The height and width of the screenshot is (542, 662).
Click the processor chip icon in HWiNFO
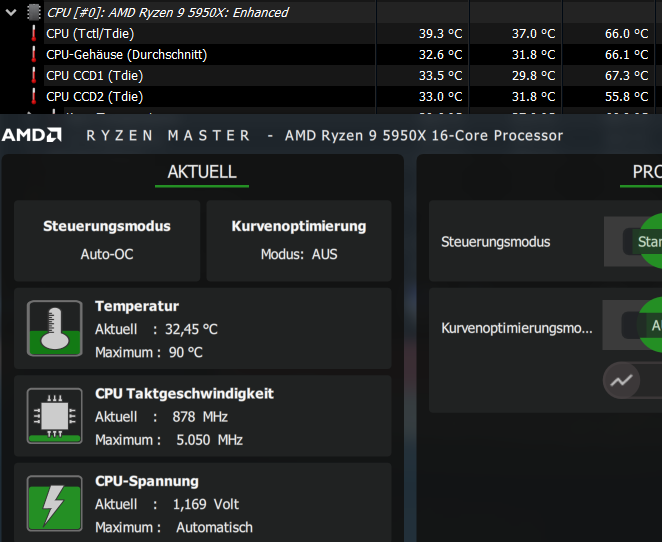[x=34, y=12]
